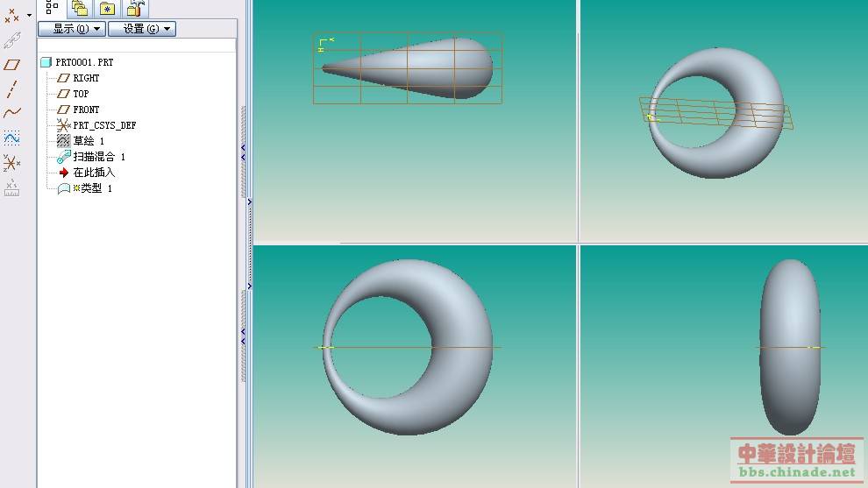Click the empty search field above model tree
The image size is (868, 488).
click(137, 46)
